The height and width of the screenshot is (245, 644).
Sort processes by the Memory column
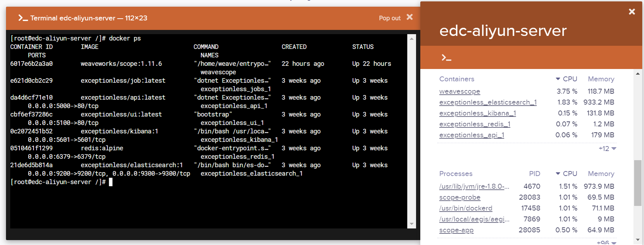click(601, 174)
